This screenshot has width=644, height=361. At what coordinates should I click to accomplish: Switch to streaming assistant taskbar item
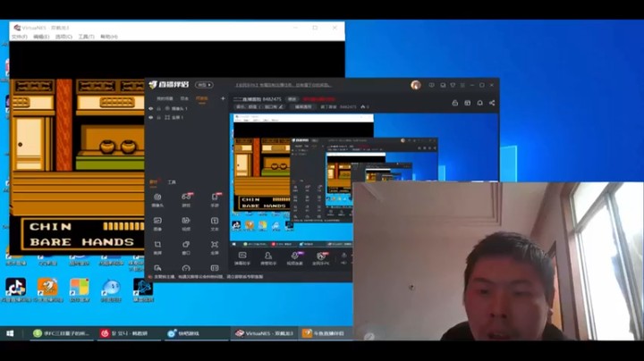click(325, 333)
